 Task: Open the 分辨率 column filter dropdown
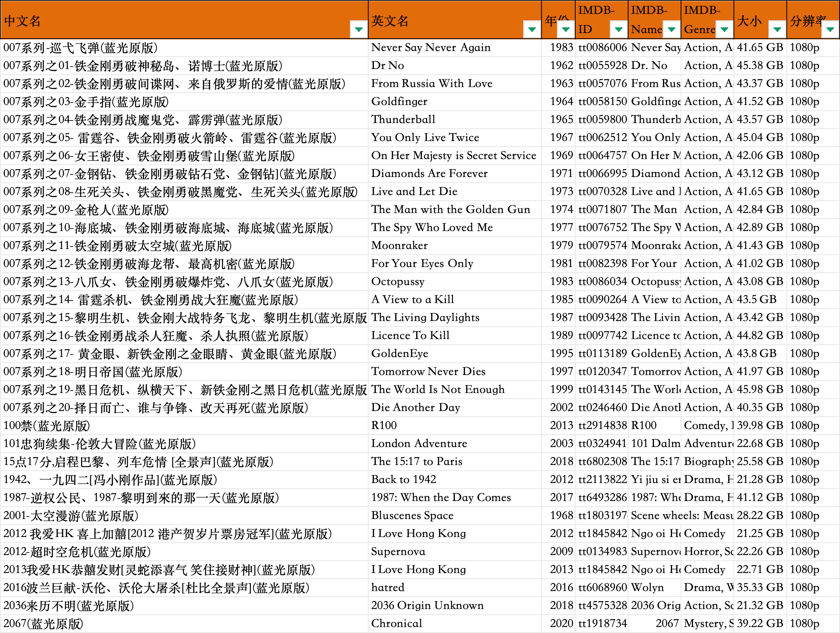click(x=830, y=29)
